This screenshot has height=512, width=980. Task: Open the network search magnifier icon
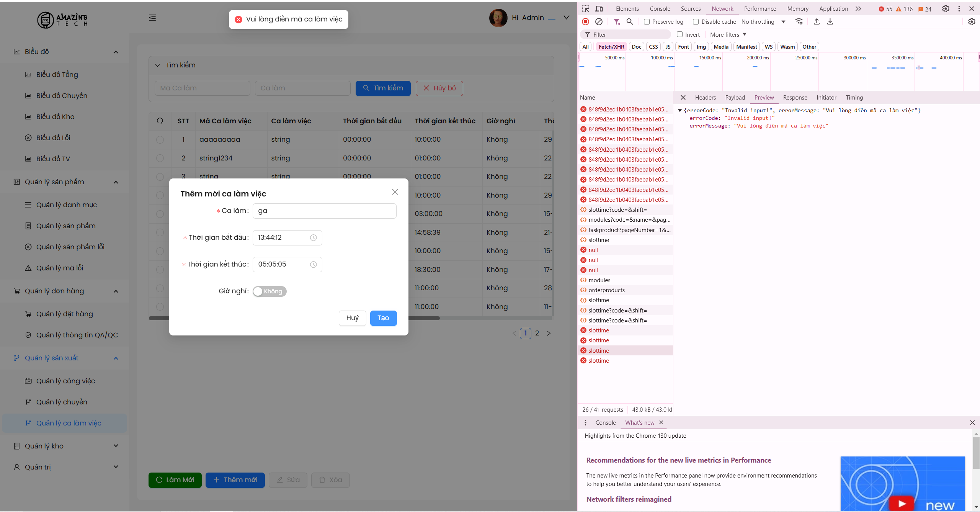[630, 22]
